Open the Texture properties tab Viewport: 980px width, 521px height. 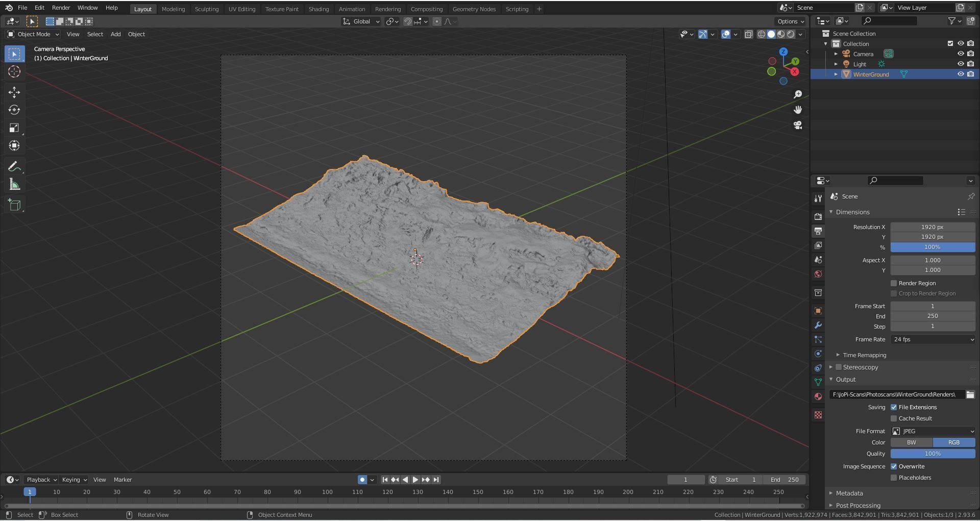(818, 415)
